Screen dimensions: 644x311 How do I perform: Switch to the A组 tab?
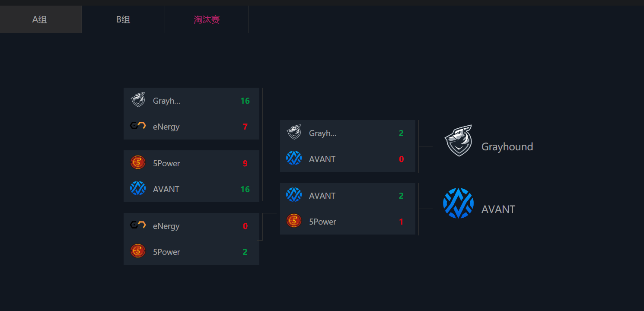pyautogui.click(x=40, y=19)
